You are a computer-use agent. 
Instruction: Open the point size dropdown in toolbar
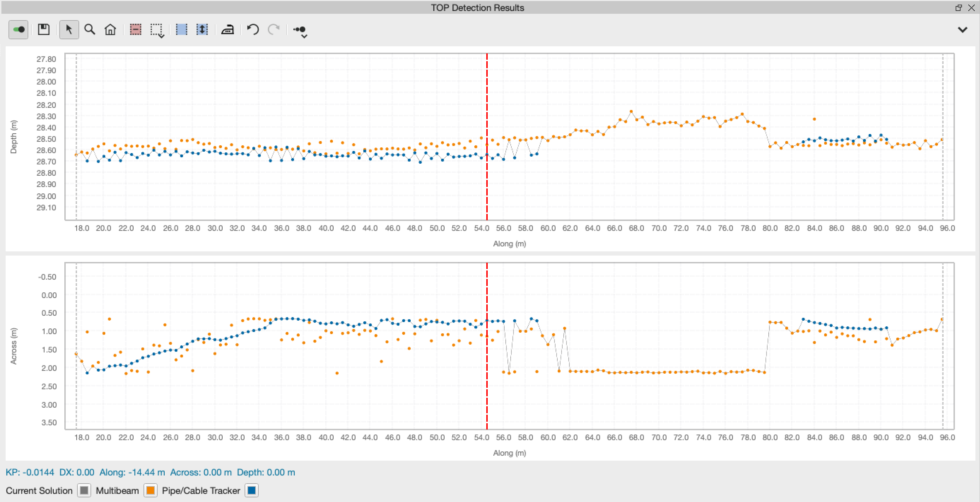click(300, 31)
